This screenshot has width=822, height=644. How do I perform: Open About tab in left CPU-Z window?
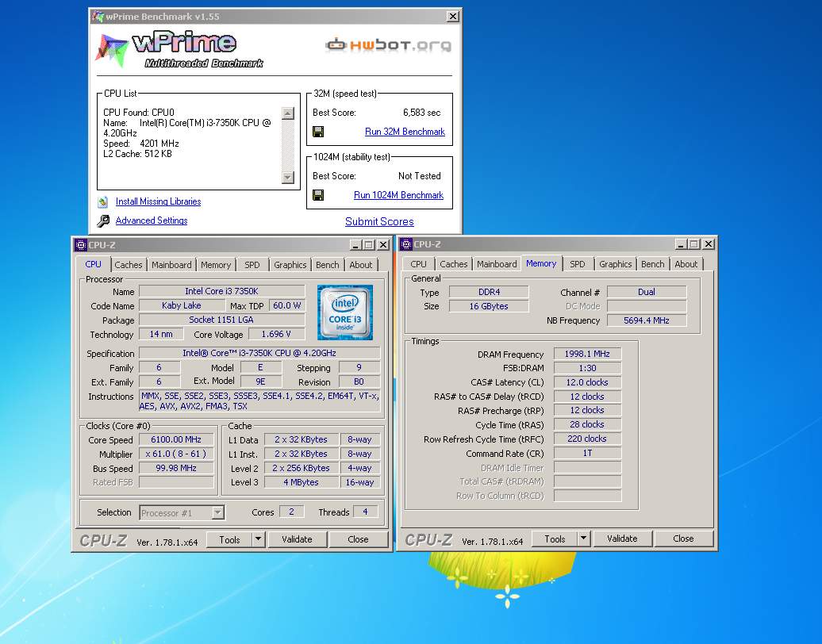361,265
